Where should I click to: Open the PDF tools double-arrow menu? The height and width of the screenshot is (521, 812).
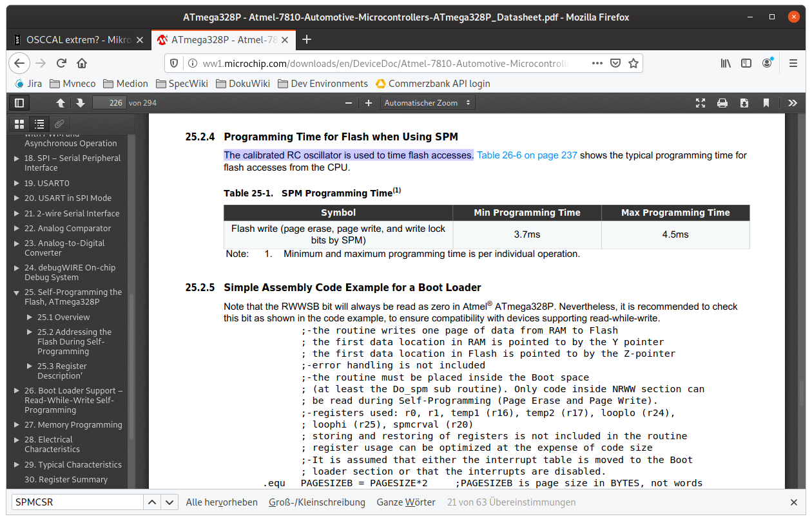tap(793, 103)
